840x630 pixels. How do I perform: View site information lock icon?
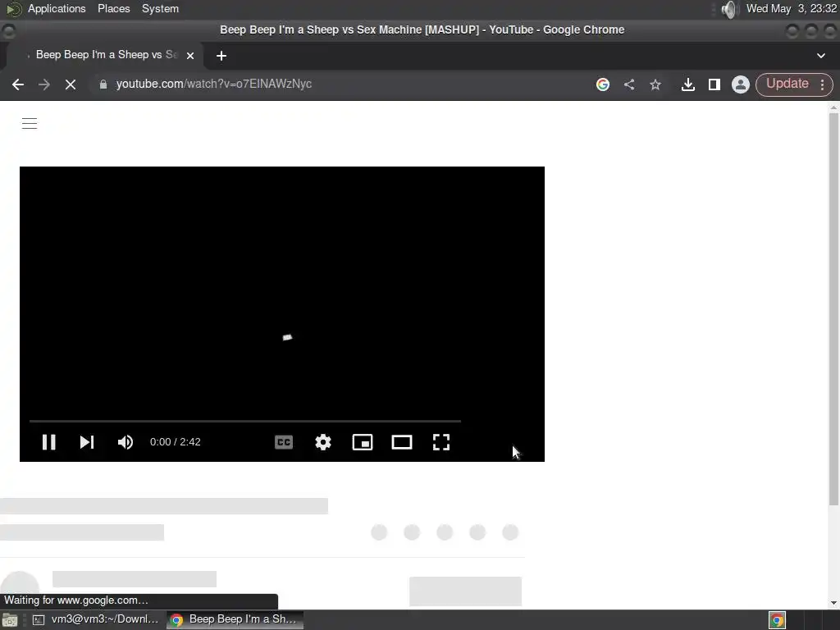[x=103, y=84]
